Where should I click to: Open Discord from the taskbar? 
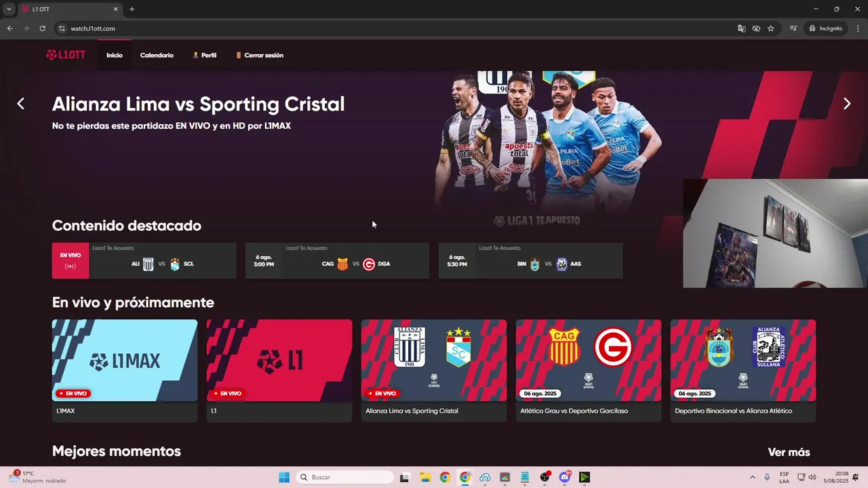(x=565, y=477)
